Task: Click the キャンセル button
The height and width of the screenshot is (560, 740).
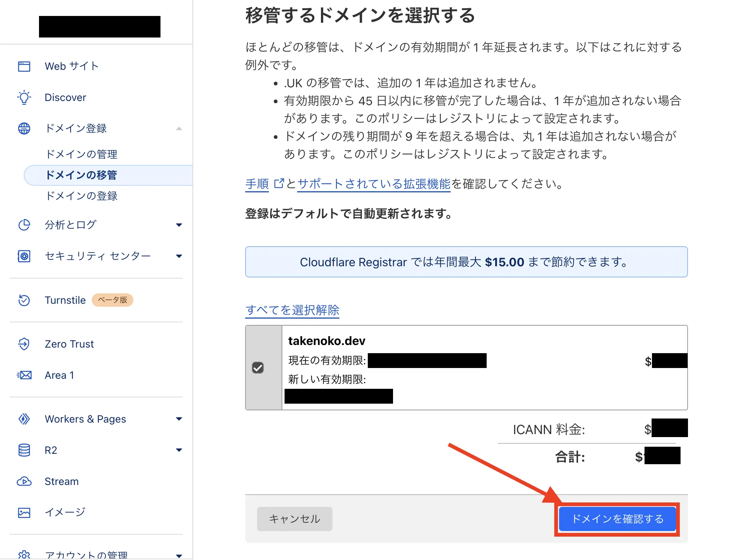Action: click(294, 519)
